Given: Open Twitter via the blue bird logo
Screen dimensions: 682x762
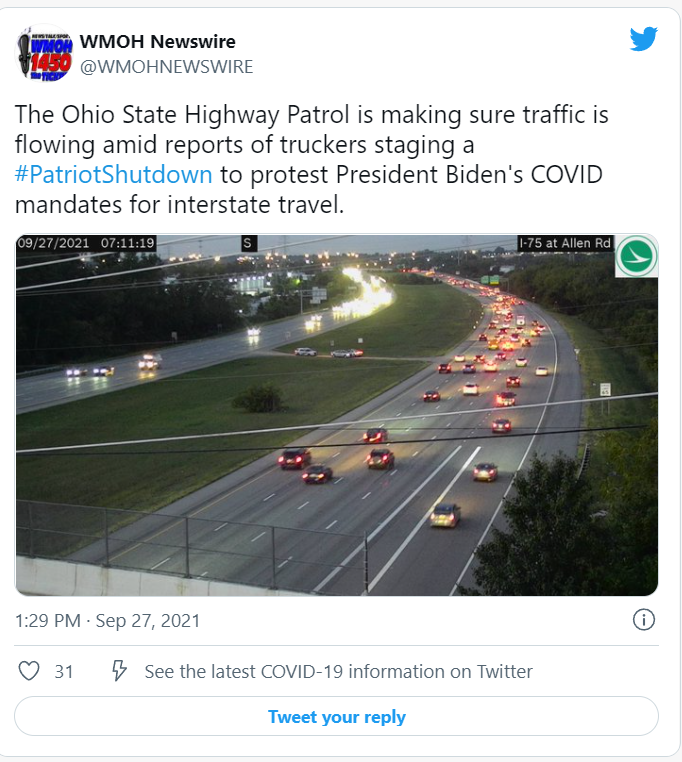Looking at the screenshot, I should (643, 40).
